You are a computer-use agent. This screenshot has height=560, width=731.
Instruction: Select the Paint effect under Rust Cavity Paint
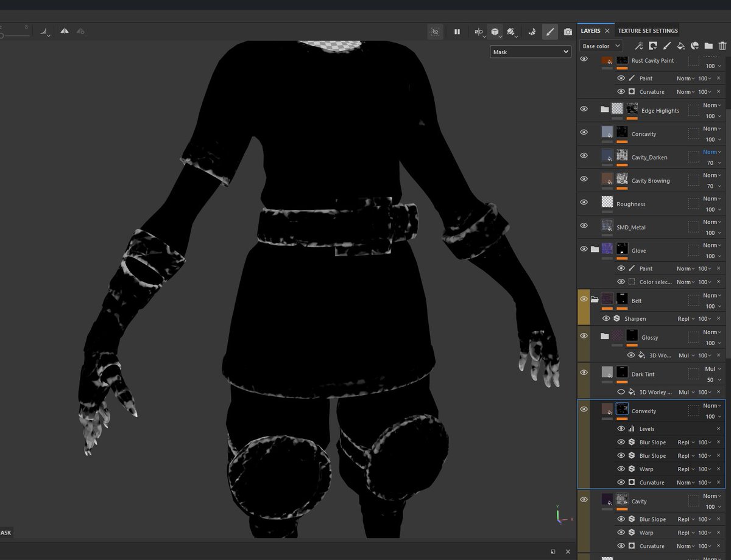click(646, 79)
